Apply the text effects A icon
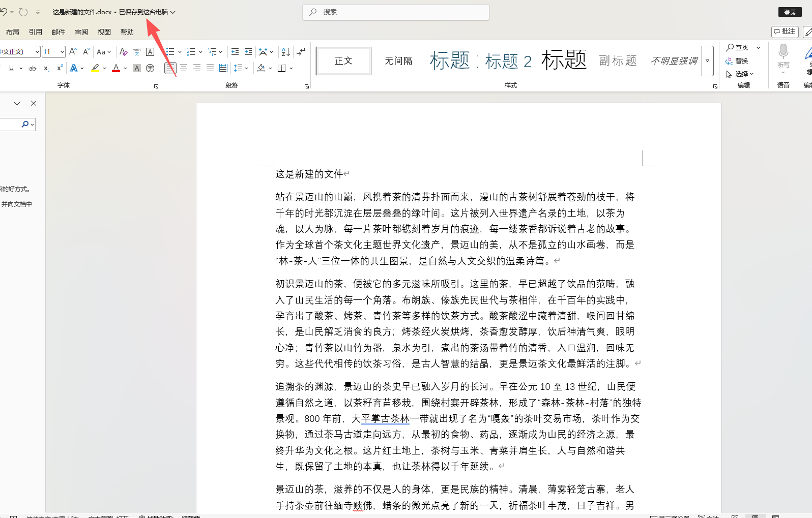Viewport: 812px width, 518px height. coord(74,68)
